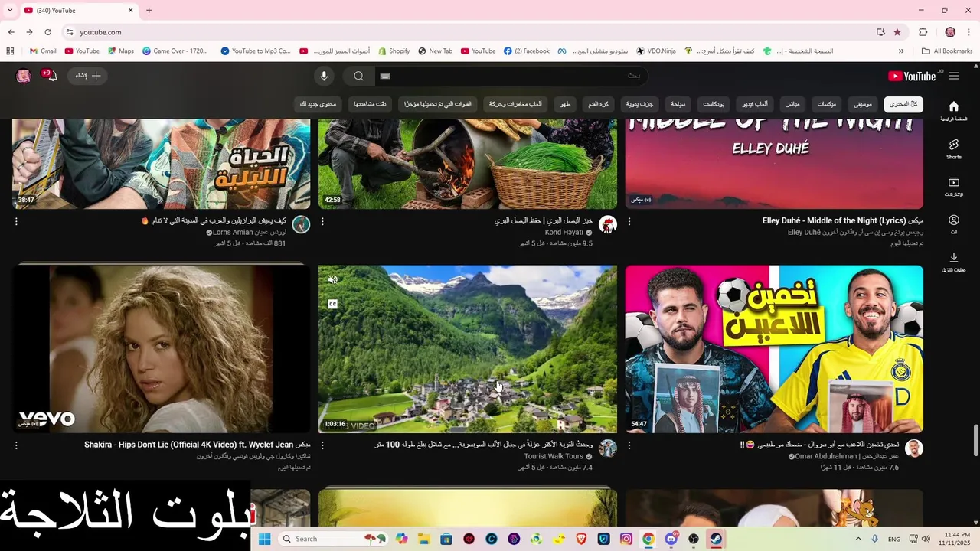Reload the page in Chrome
This screenshot has height=551, width=980.
pos(47,32)
